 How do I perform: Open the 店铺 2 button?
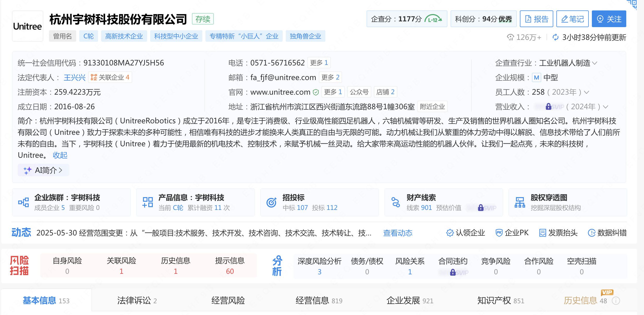point(385,92)
